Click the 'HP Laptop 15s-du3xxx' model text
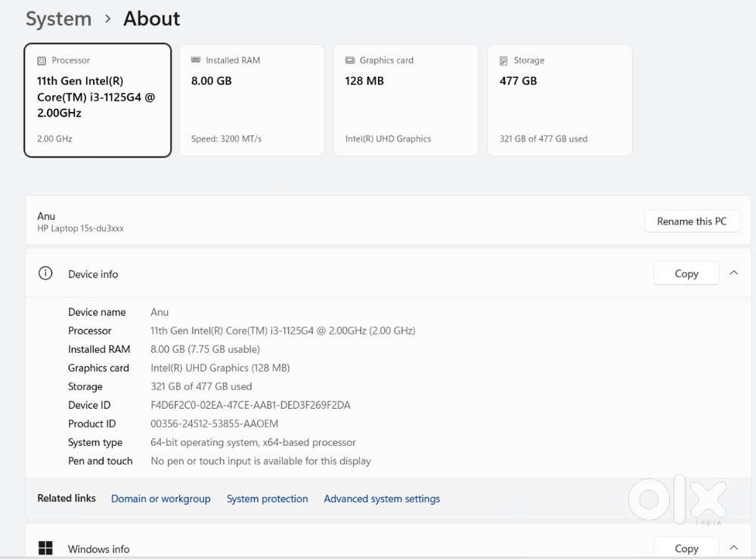 (81, 228)
